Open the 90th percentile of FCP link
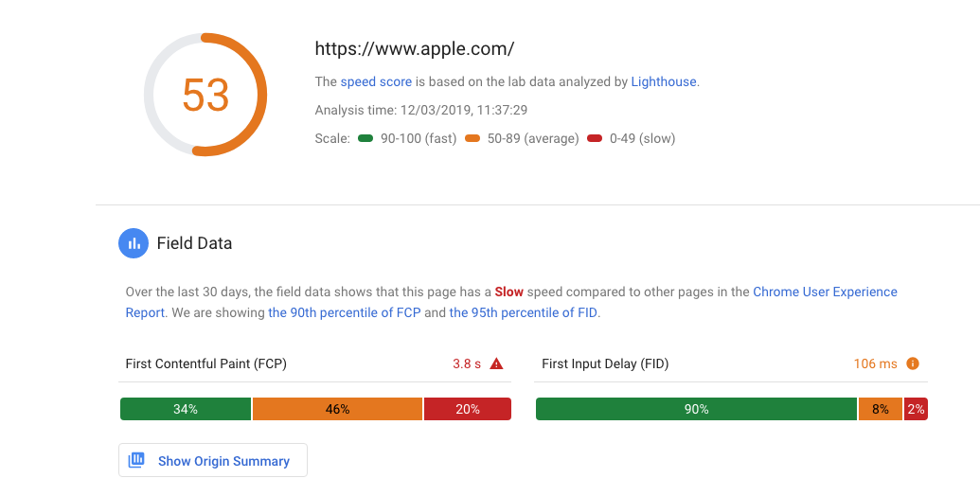The width and height of the screenshot is (980, 496). 345,312
